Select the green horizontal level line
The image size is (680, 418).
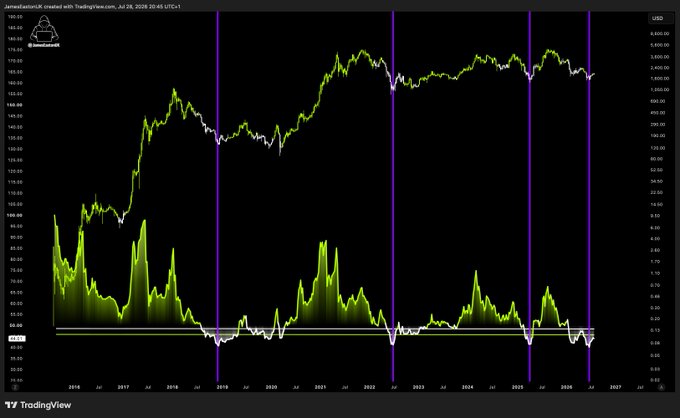[x=325, y=334]
